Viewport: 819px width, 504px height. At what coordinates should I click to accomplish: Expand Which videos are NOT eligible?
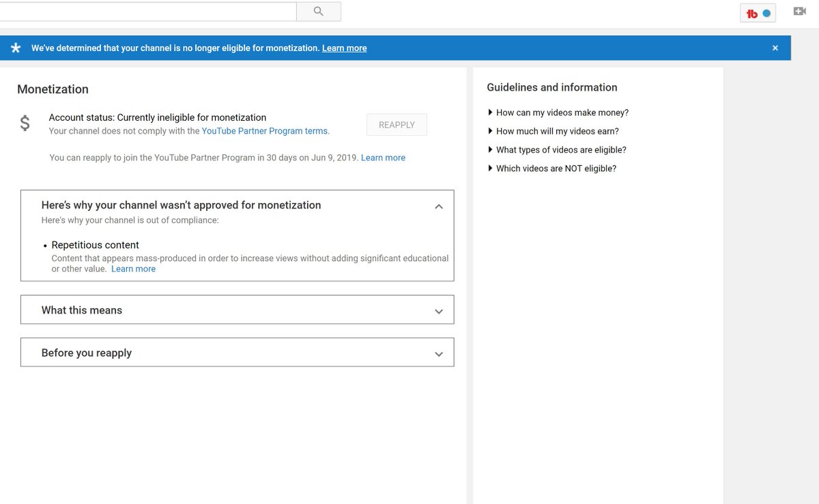[x=552, y=168]
